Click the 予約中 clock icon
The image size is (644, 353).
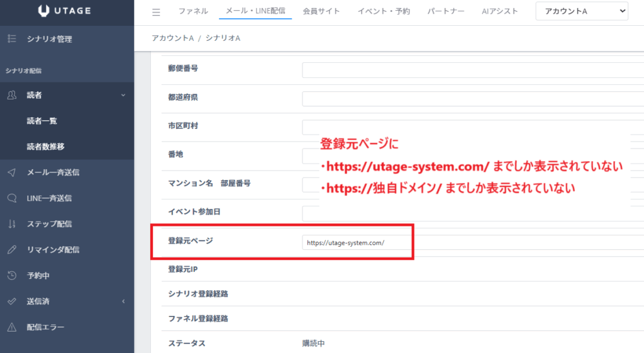(x=12, y=276)
